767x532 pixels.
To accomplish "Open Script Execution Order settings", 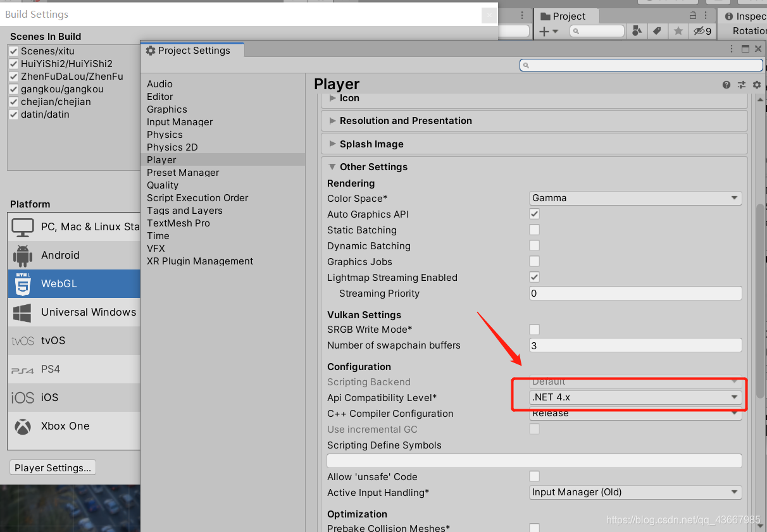I will click(223, 198).
